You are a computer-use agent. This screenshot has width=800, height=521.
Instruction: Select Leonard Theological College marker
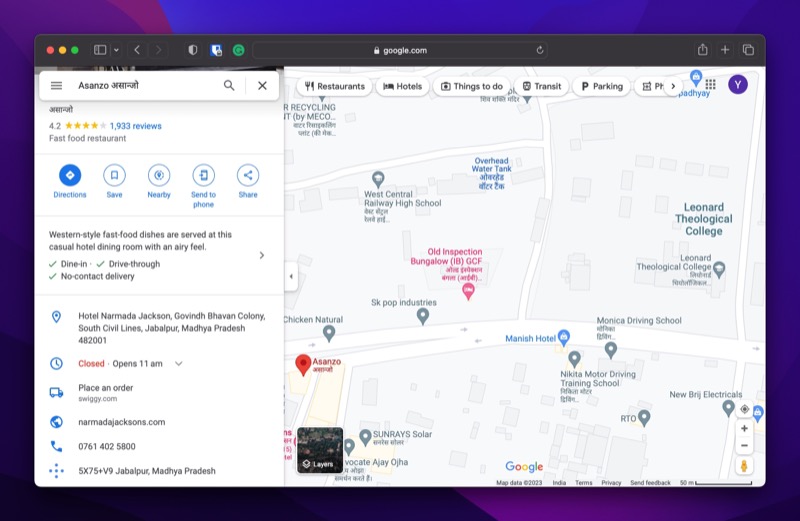[x=719, y=269]
